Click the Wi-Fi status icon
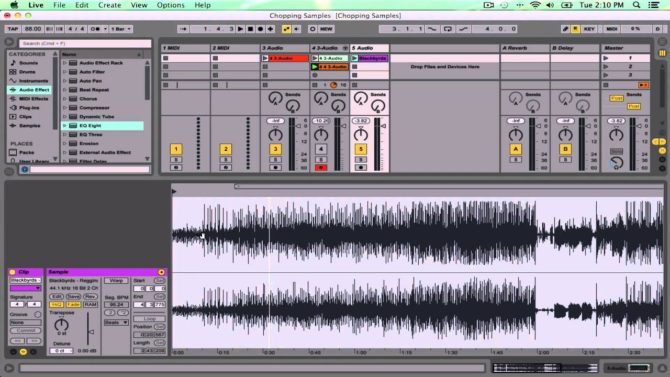Viewport: 670px width, 377px height. click(x=535, y=5)
